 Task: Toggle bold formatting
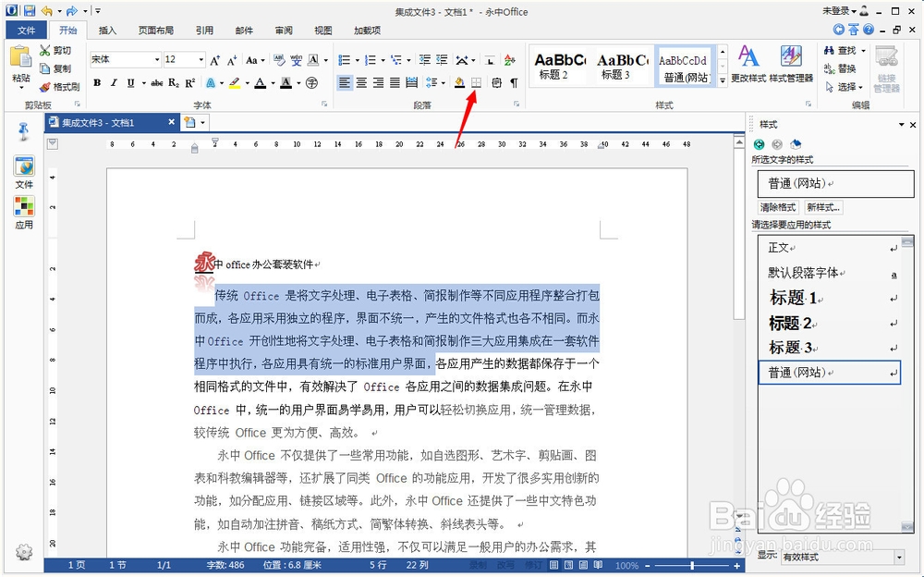coord(97,82)
